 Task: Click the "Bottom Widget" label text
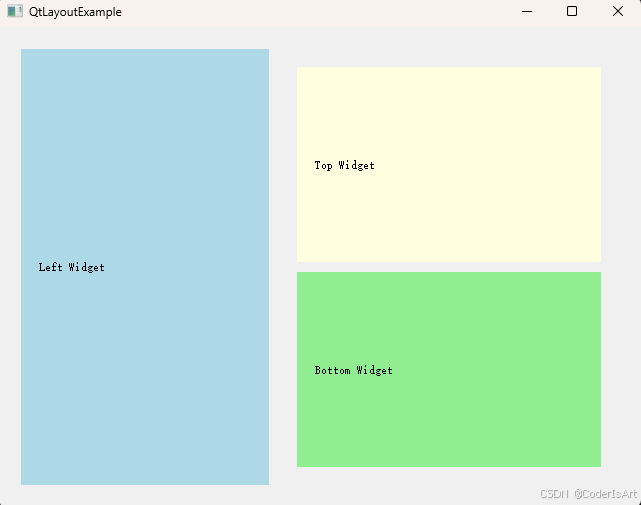354,370
